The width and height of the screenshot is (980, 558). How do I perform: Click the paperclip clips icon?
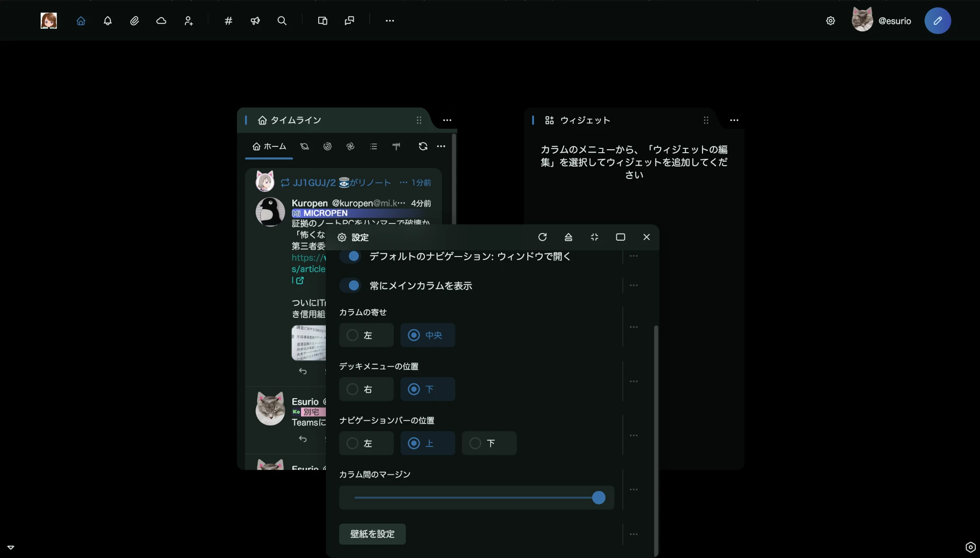click(134, 21)
